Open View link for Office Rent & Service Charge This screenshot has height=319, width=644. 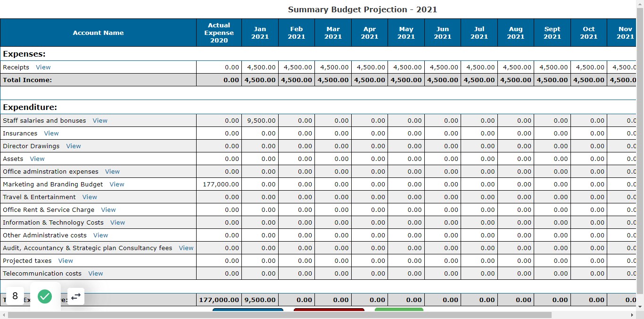(108, 210)
